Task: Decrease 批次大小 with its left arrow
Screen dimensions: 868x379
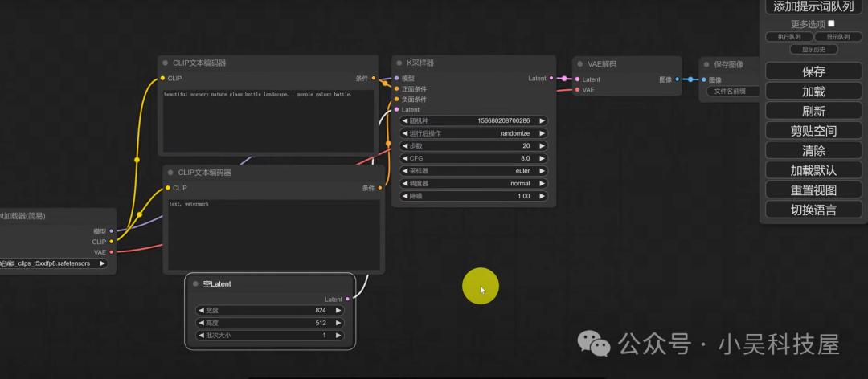Action: [201, 336]
